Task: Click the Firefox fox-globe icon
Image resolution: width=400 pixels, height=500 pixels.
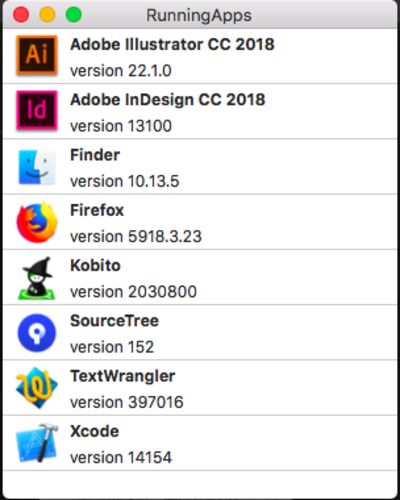Action: (x=37, y=222)
